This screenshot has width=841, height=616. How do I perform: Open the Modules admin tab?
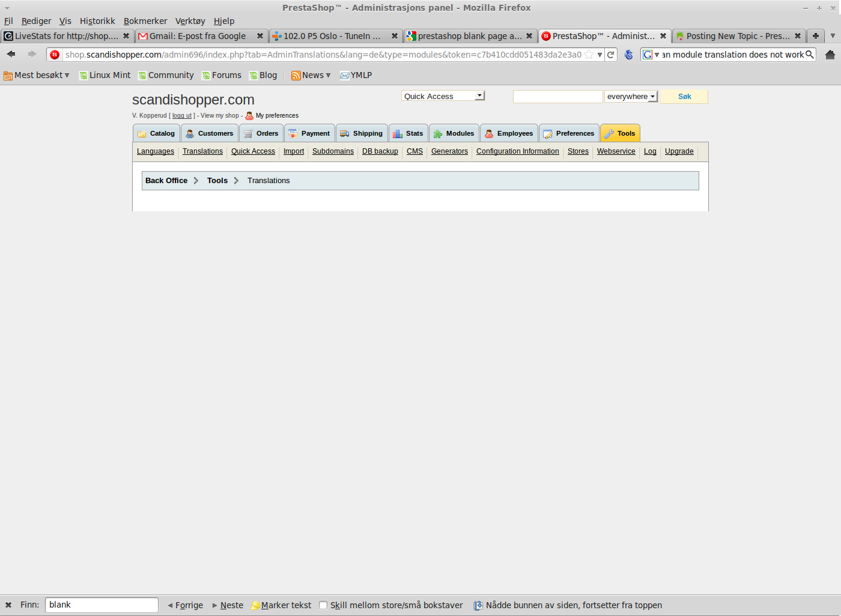click(x=454, y=133)
